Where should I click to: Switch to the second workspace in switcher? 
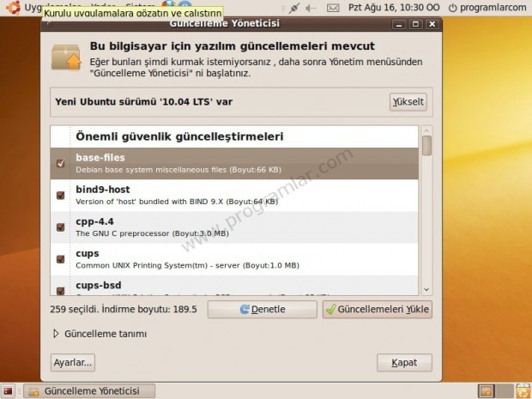(x=505, y=391)
